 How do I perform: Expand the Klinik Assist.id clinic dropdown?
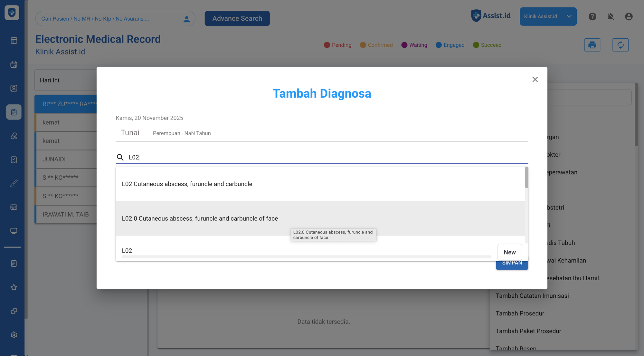coord(548,16)
